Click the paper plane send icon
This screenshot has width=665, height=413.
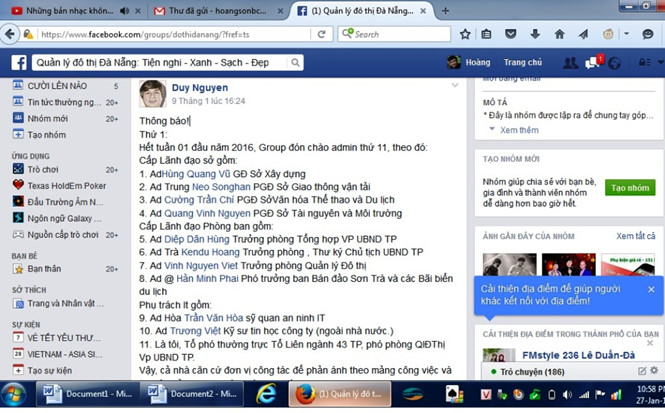point(584,34)
